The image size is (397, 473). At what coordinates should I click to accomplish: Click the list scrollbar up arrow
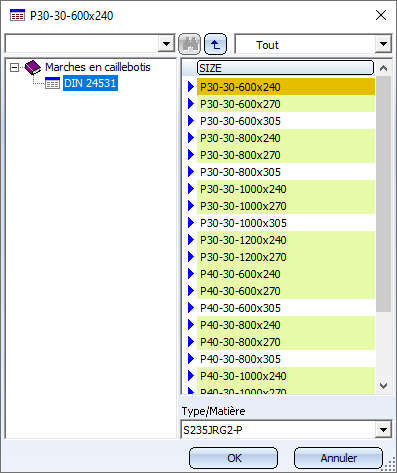(x=383, y=68)
